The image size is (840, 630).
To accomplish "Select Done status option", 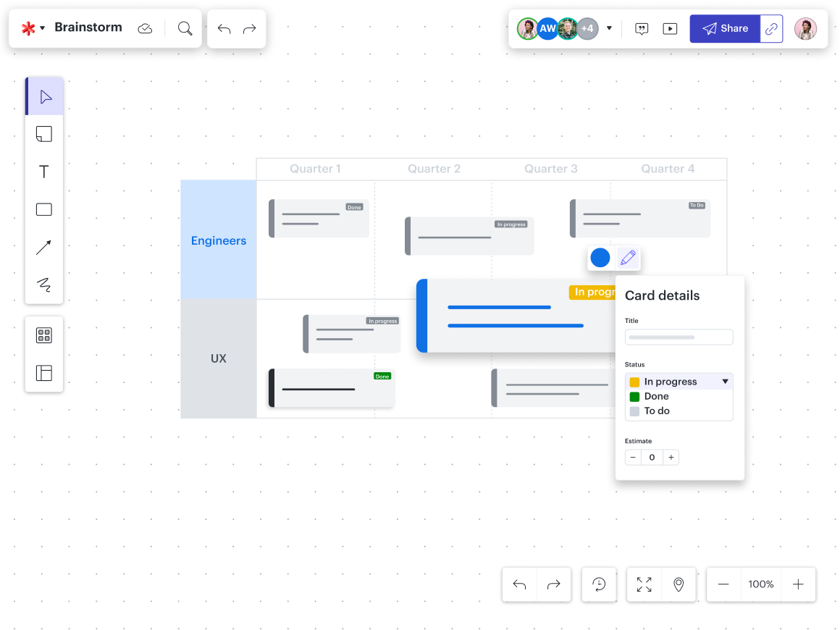I will [657, 396].
